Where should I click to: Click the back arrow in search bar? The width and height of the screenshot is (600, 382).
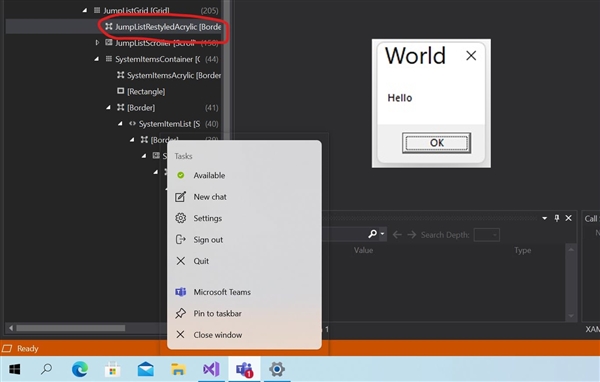click(397, 235)
